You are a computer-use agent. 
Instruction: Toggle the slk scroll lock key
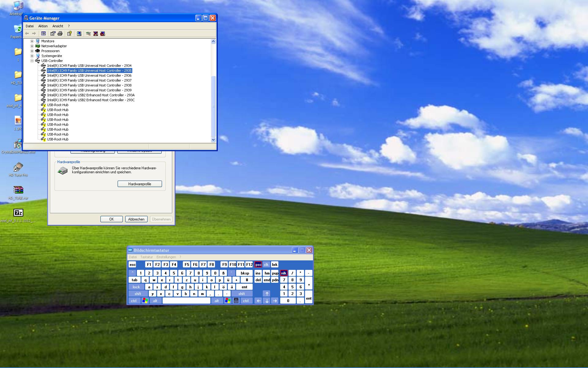point(266,264)
